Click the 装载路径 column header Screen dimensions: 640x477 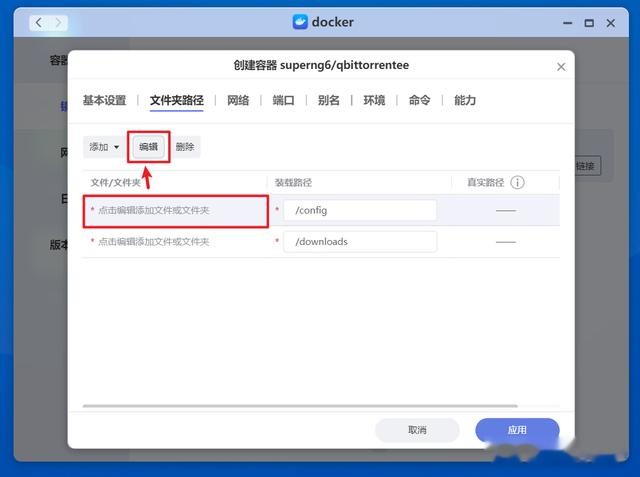(x=293, y=182)
